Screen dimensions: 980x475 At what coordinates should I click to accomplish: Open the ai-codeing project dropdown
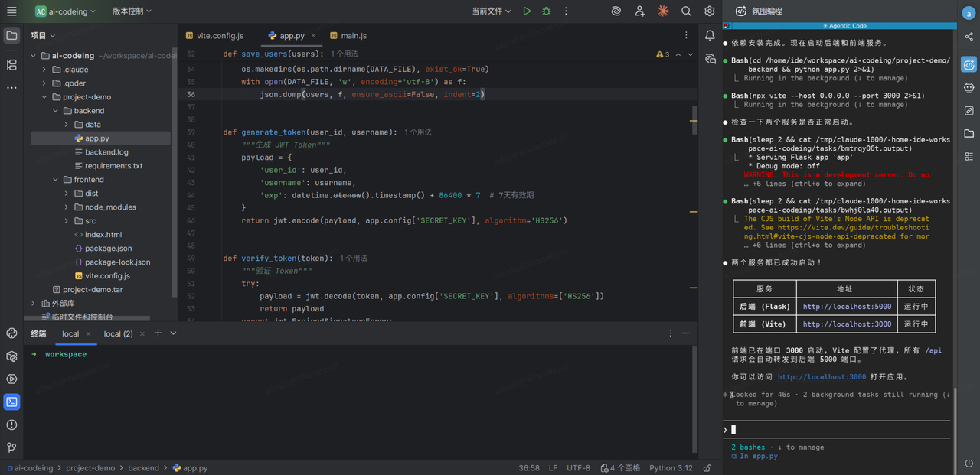pyautogui.click(x=66, y=11)
